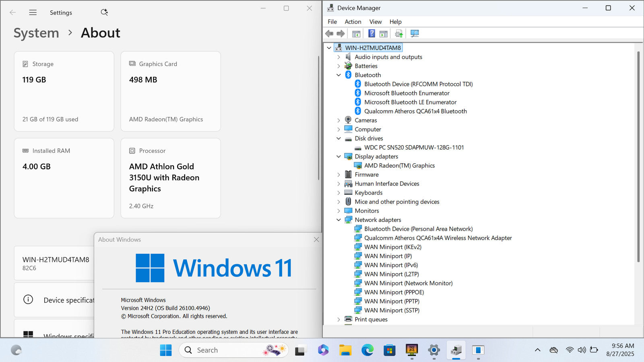Open the View menu in Device Manager

click(x=375, y=22)
